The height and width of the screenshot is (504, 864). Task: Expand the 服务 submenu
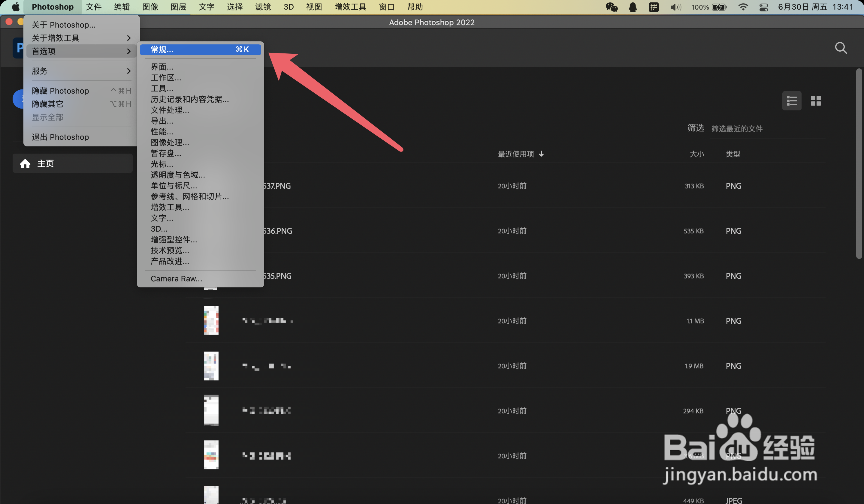click(128, 71)
